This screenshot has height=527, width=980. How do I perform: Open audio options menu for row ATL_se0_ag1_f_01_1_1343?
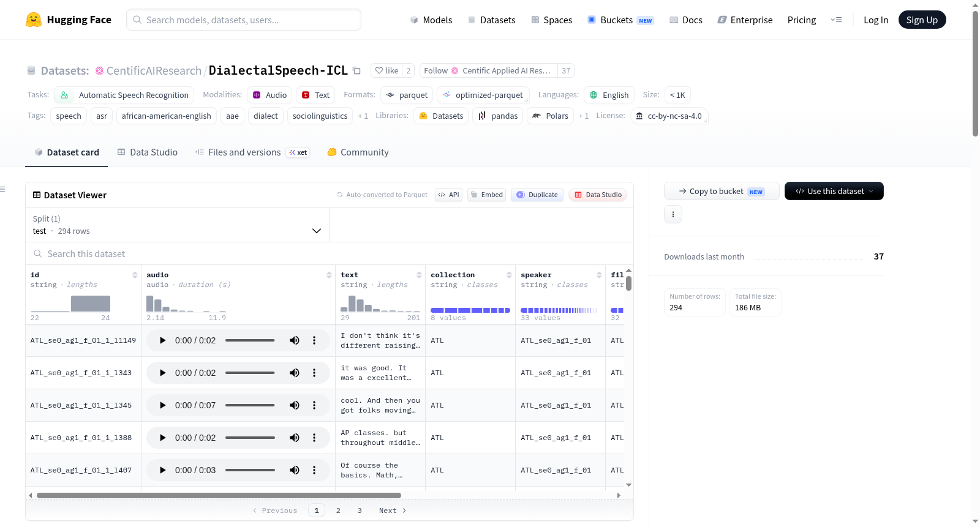[x=314, y=373]
